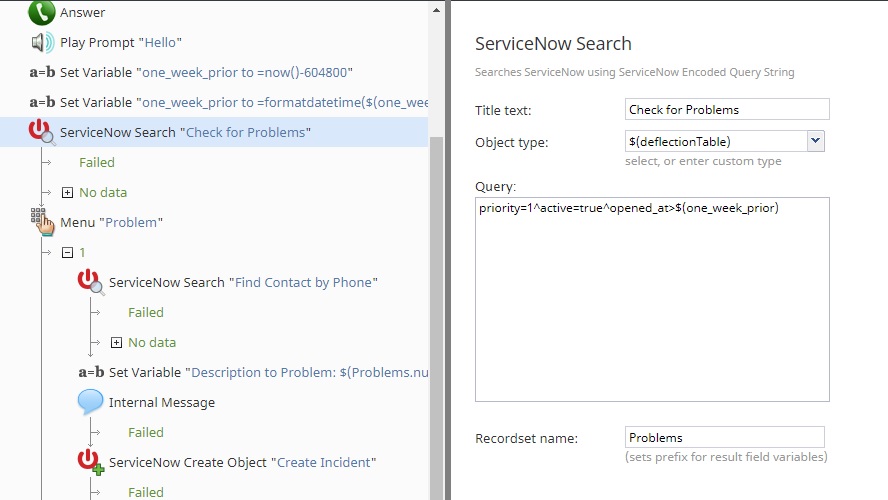This screenshot has height=500, width=888.
Task: Click the Recordset name input field
Action: (725, 437)
